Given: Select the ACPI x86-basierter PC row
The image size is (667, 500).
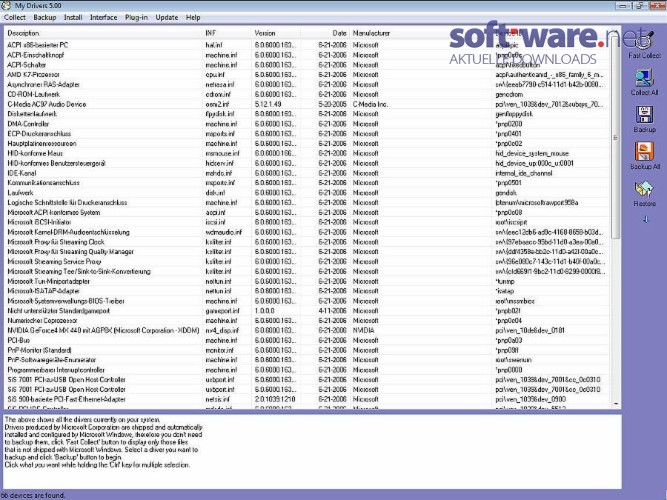Looking at the screenshot, I should tap(306, 45).
